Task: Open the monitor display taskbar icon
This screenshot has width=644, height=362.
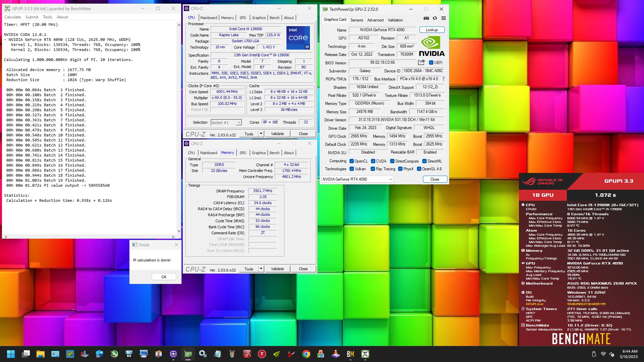Action: tap(144, 354)
